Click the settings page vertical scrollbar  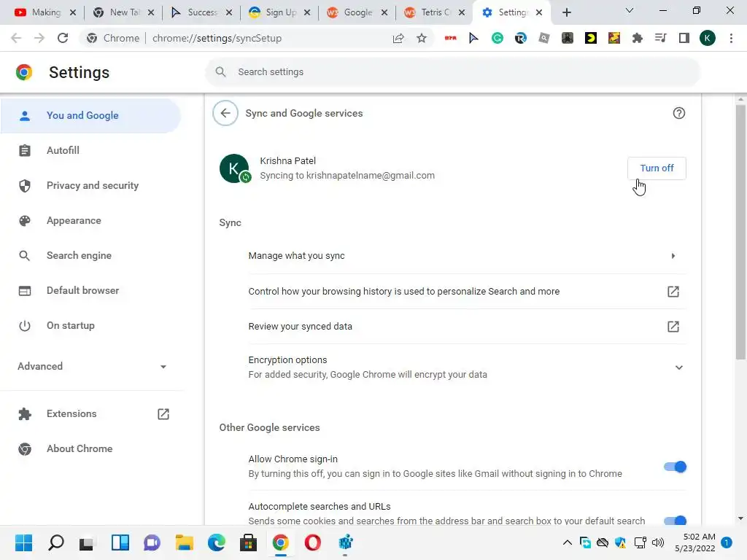tap(740, 233)
